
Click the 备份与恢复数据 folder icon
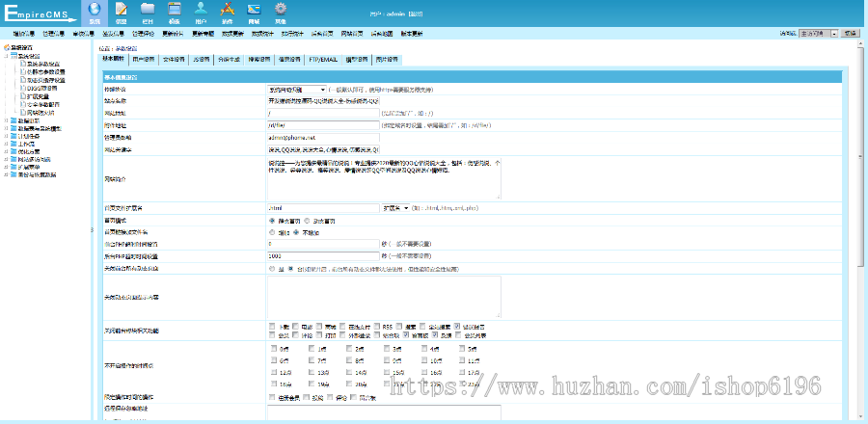click(x=14, y=174)
